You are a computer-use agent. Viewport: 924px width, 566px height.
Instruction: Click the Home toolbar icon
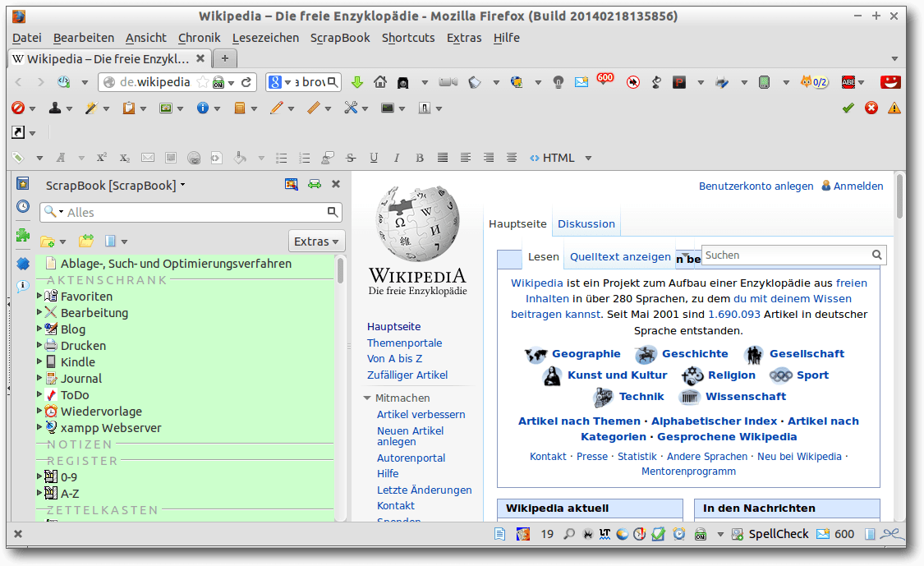tap(380, 82)
